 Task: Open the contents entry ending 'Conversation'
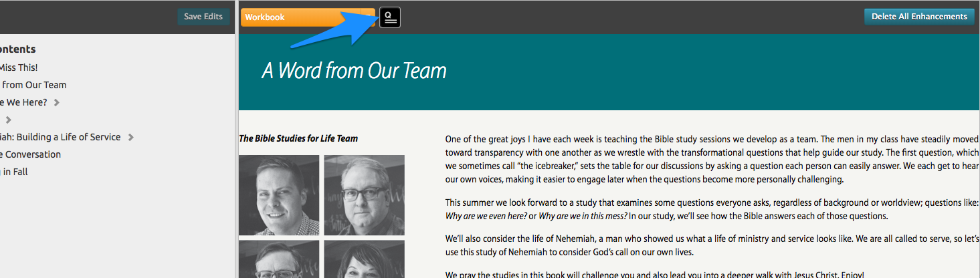click(x=31, y=154)
